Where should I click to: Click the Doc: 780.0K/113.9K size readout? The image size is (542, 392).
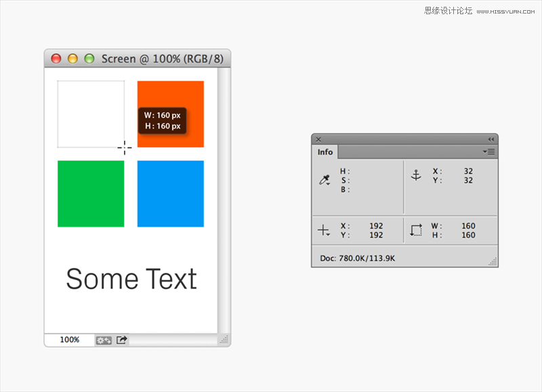(x=358, y=259)
